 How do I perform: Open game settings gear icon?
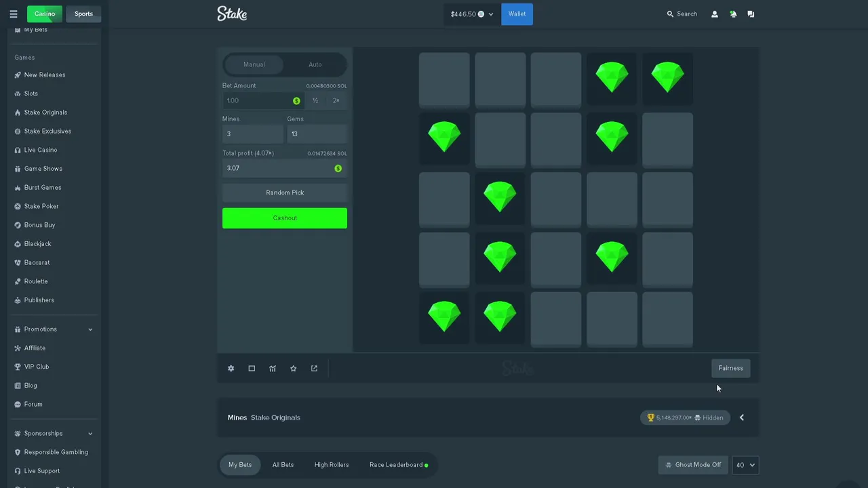[231, 368]
